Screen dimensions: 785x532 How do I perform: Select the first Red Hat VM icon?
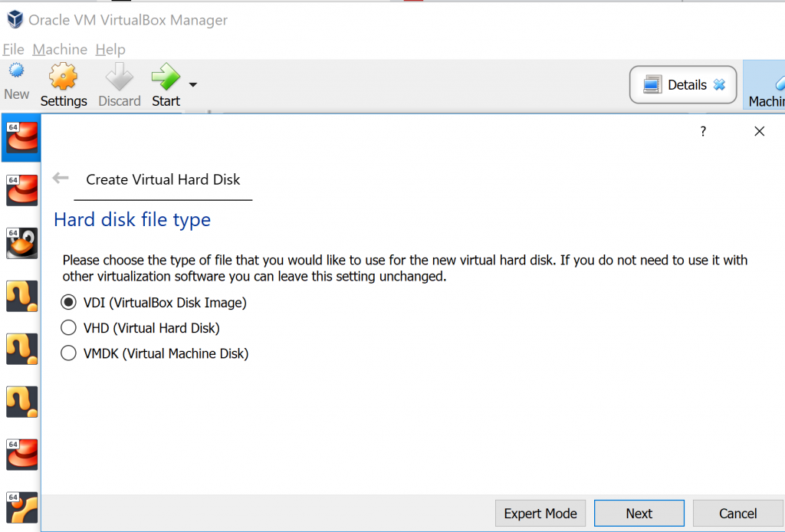click(x=21, y=137)
